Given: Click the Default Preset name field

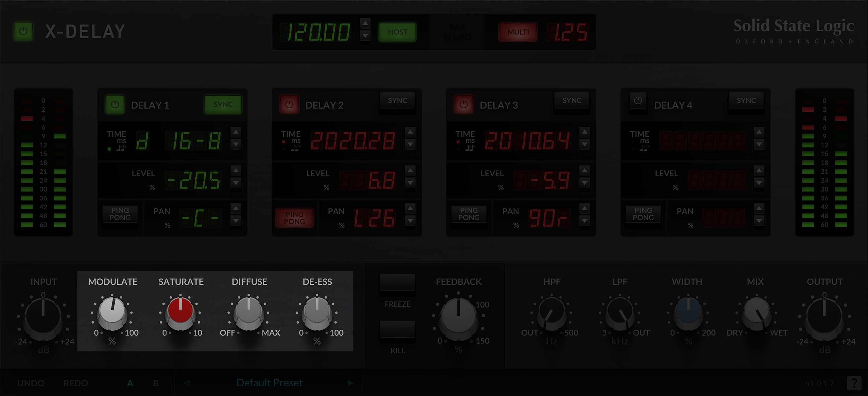Looking at the screenshot, I should pyautogui.click(x=269, y=382).
